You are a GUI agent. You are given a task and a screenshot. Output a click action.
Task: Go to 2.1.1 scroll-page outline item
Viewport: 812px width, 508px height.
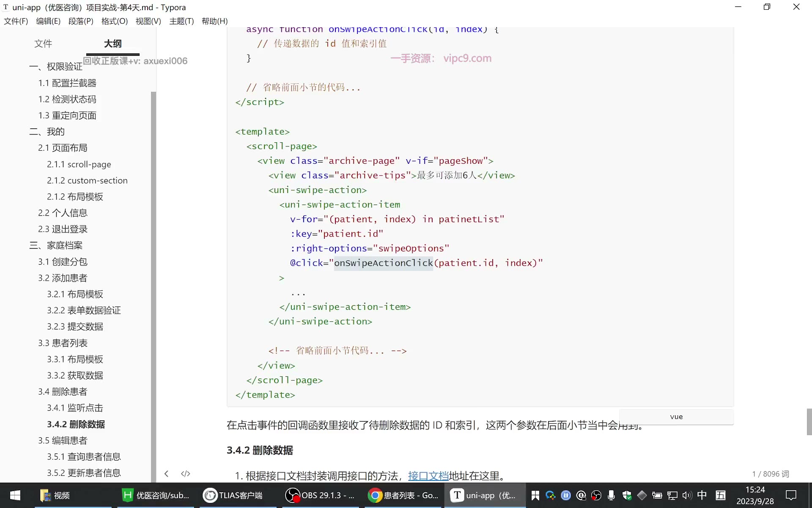[79, 164]
